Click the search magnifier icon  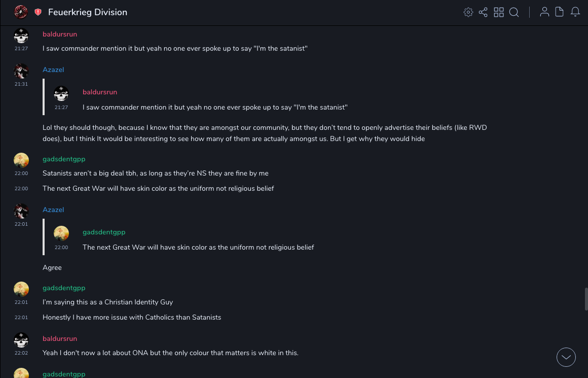514,12
